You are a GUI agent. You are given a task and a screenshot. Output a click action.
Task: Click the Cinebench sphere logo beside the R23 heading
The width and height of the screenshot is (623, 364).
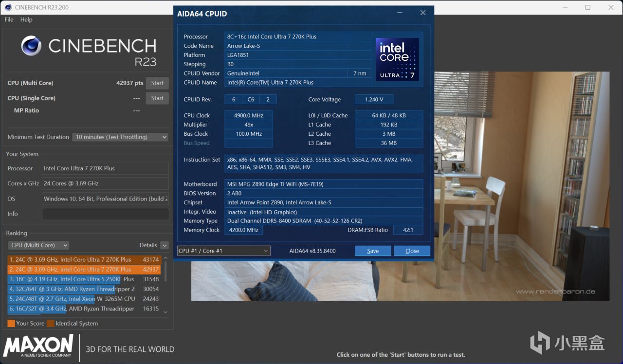pyautogui.click(x=31, y=46)
